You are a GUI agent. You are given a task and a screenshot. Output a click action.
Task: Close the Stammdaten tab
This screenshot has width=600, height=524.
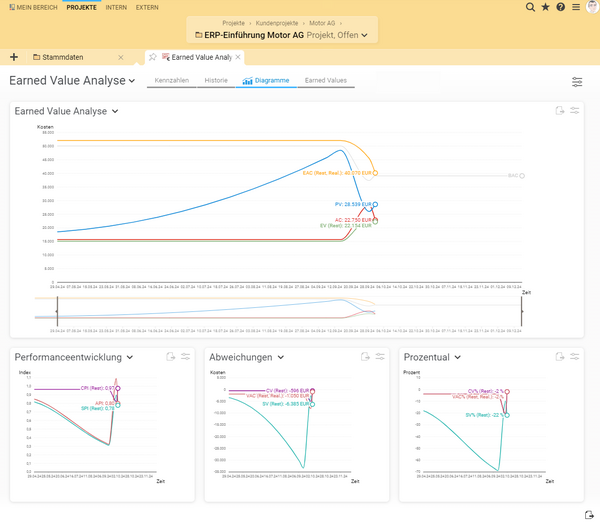coord(121,57)
